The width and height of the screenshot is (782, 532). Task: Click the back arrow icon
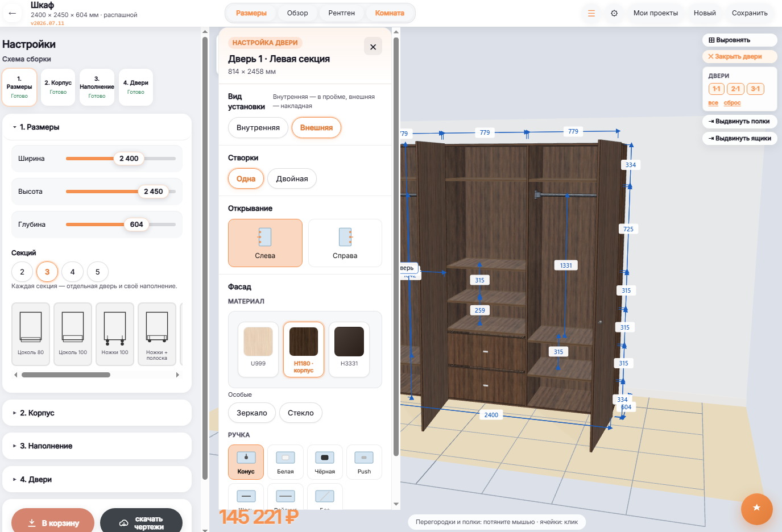pos(13,13)
